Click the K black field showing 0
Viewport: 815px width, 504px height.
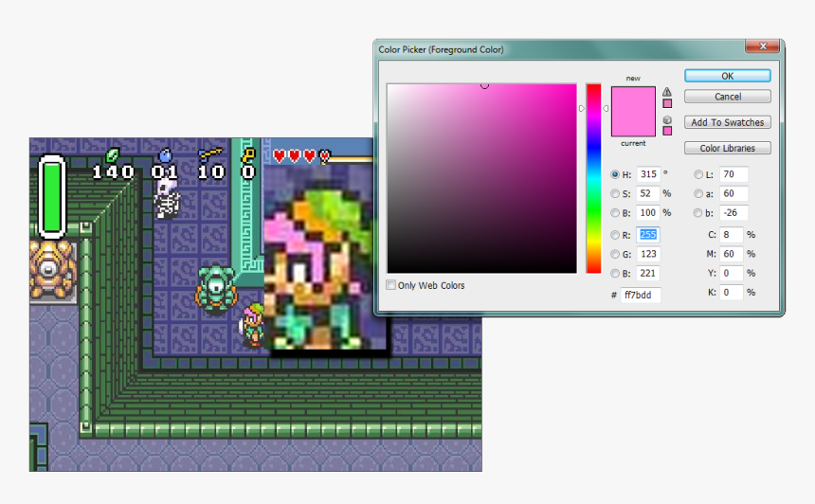point(732,292)
